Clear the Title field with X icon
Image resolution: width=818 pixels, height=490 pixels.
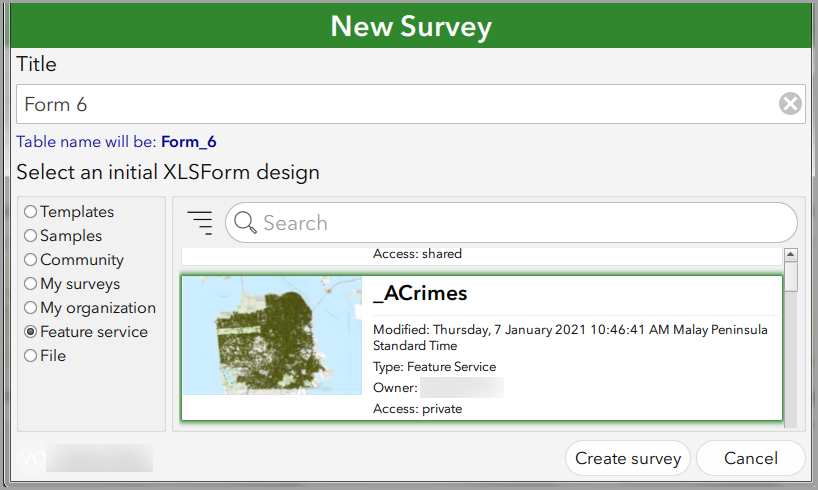point(790,103)
